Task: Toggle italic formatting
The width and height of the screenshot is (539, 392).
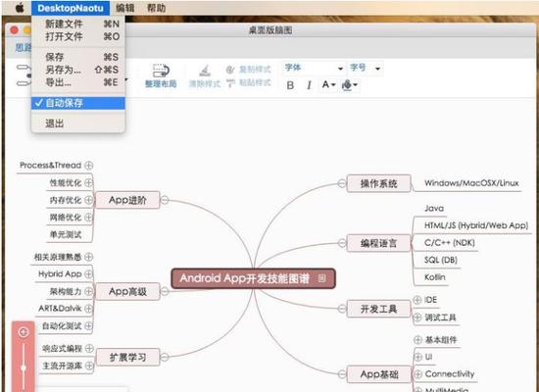Action: coord(309,85)
